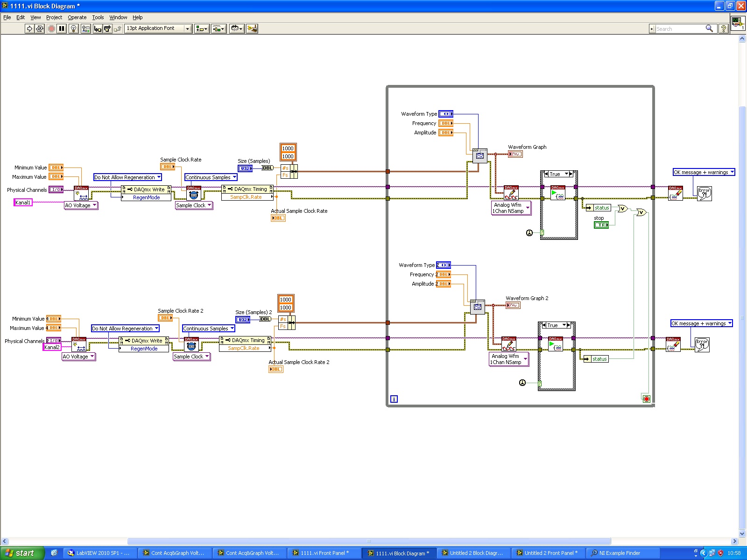This screenshot has width=747, height=560.
Task: Open the Operate menu
Action: point(77,17)
